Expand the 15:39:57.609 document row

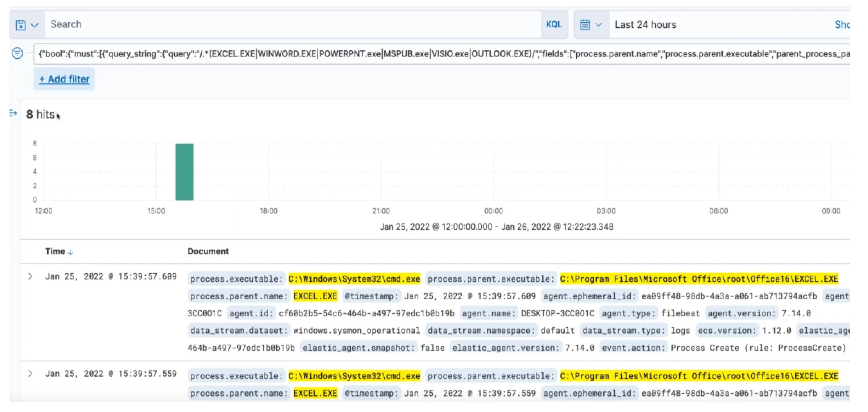(30, 277)
